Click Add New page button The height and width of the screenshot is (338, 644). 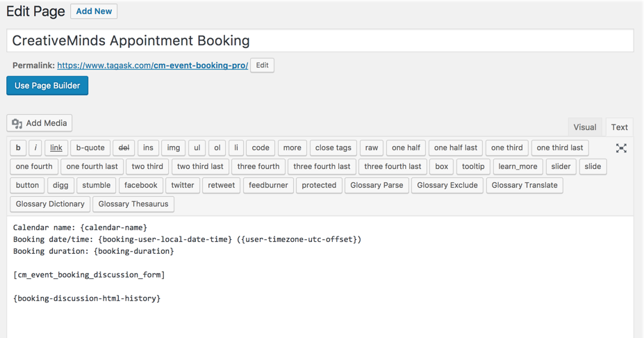(x=94, y=11)
